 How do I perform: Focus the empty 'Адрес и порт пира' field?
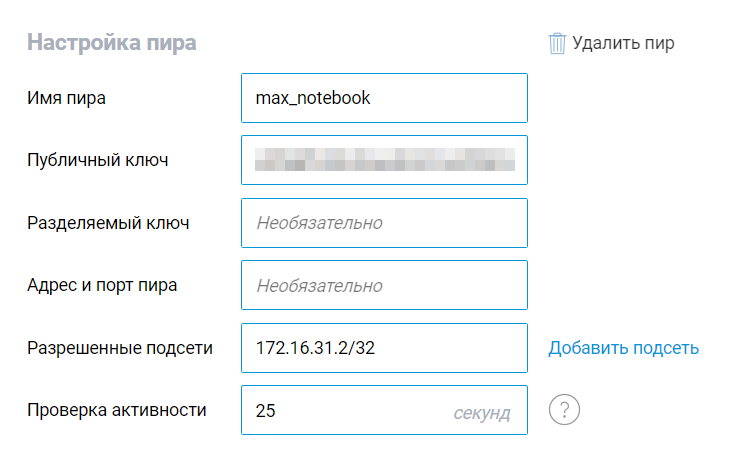pos(384,285)
